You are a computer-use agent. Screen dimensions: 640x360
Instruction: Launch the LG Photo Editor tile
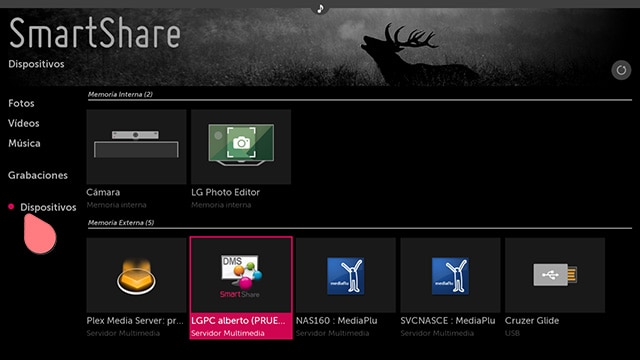point(241,147)
